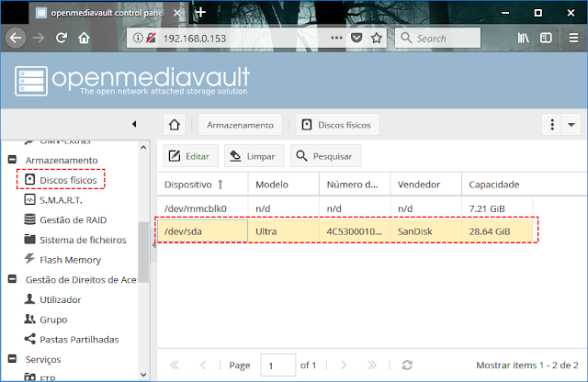Reload the page with the refresh icon
Viewport: 588px width, 382px height.
62,38
